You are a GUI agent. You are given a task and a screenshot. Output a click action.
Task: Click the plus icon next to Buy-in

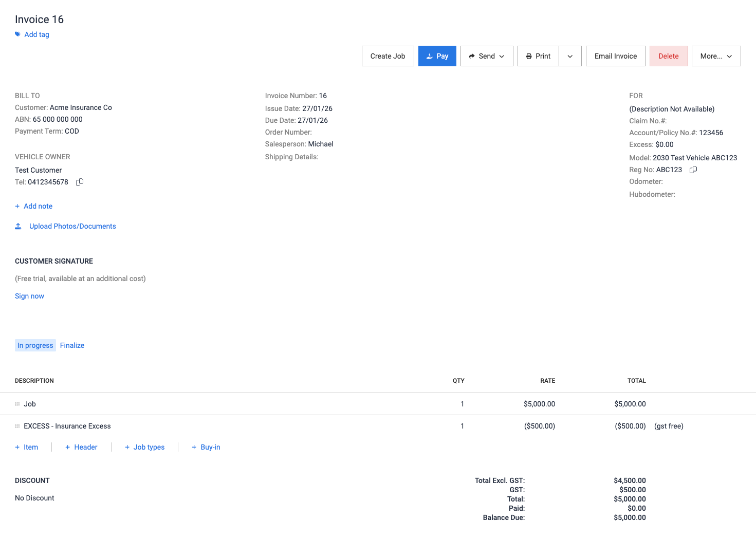(x=194, y=448)
